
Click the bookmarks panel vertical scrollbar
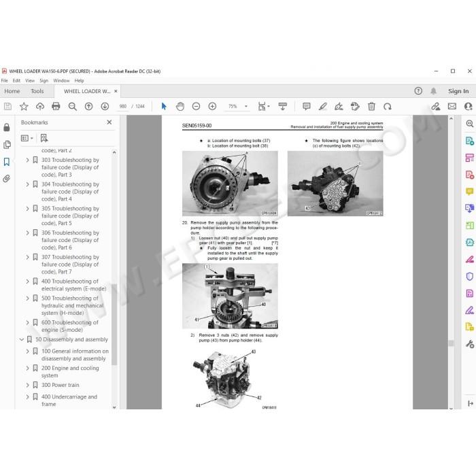point(114,324)
